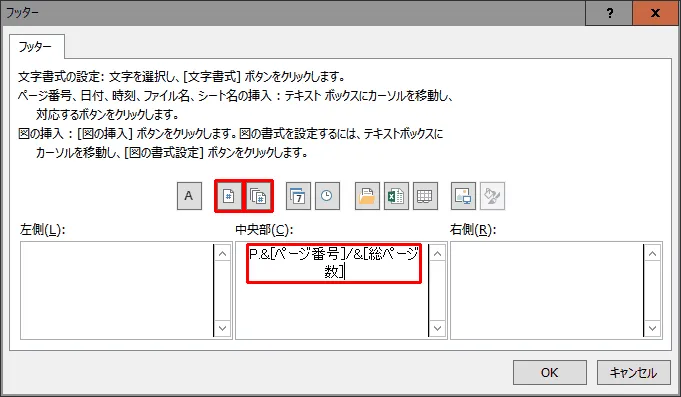Click inside the 右側 text box
Image resolution: width=681 pixels, height=397 pixels.
pyautogui.click(x=547, y=291)
